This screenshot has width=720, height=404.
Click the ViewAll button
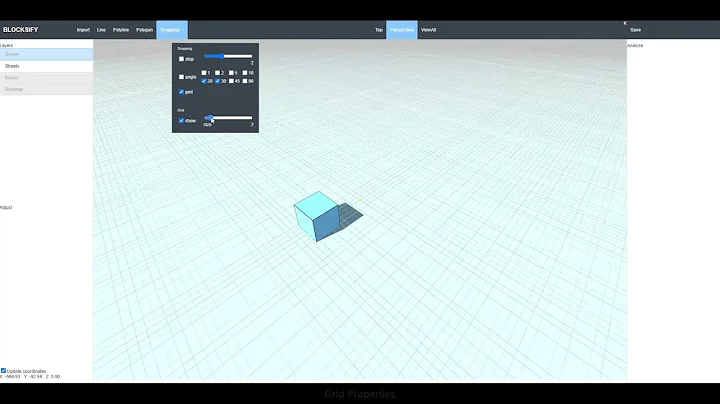pos(428,30)
